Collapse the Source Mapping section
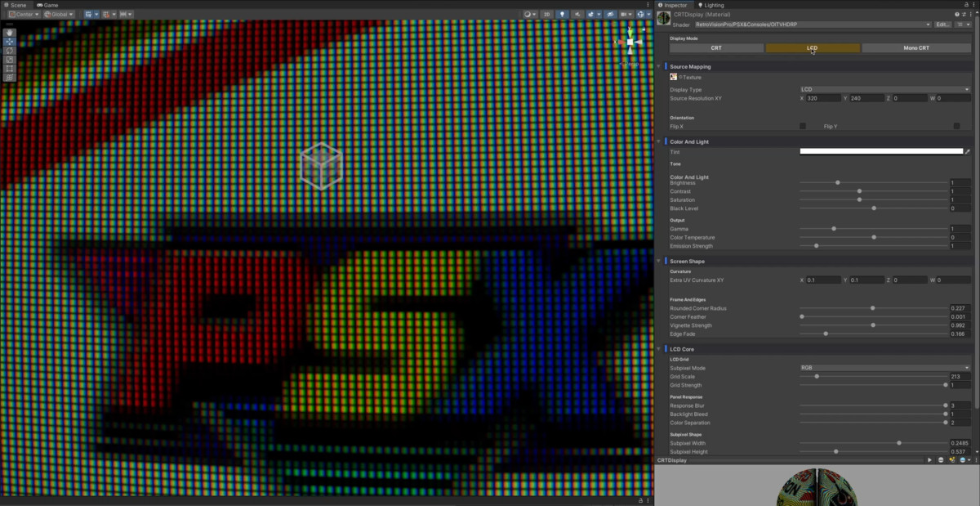The image size is (980, 506). (x=658, y=66)
